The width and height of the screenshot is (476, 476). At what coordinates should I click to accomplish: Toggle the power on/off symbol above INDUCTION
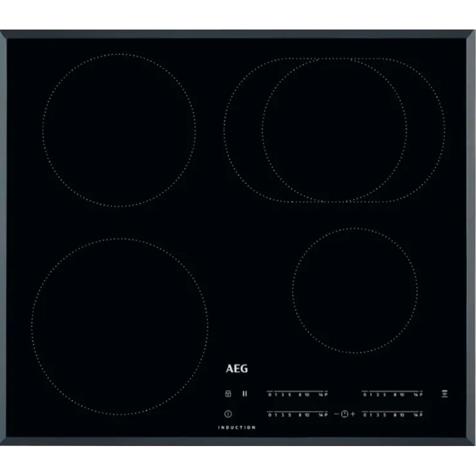[x=228, y=414]
